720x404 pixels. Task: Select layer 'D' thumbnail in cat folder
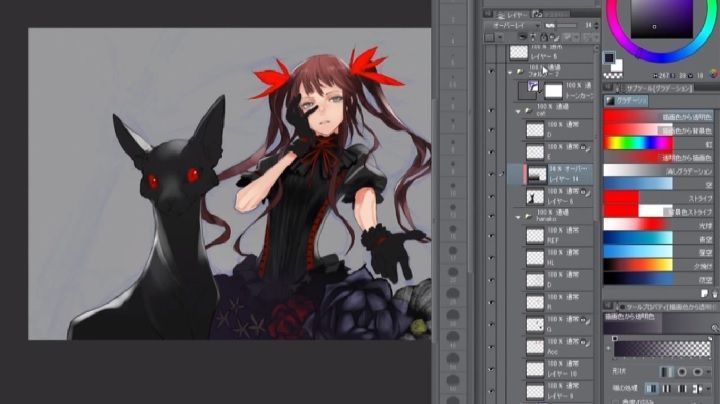click(x=535, y=130)
